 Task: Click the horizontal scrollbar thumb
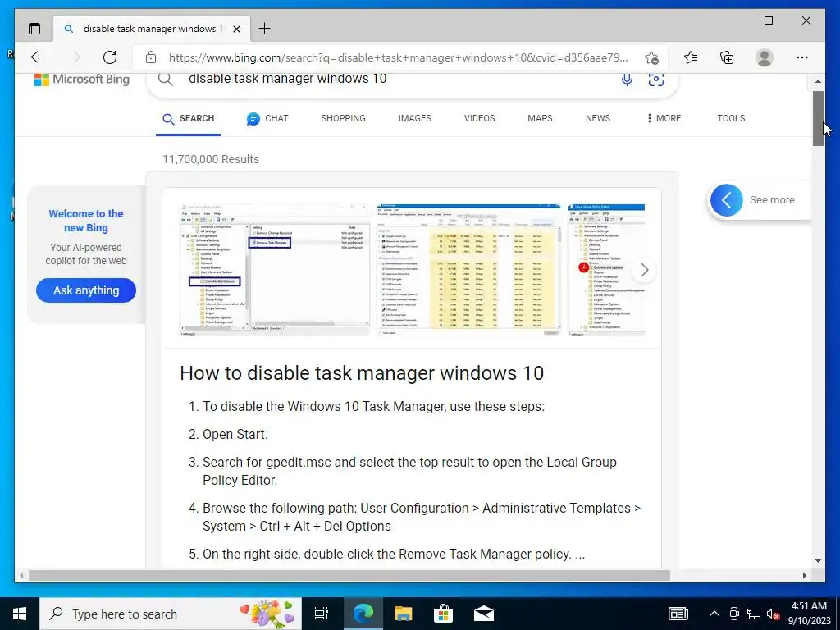coord(349,575)
